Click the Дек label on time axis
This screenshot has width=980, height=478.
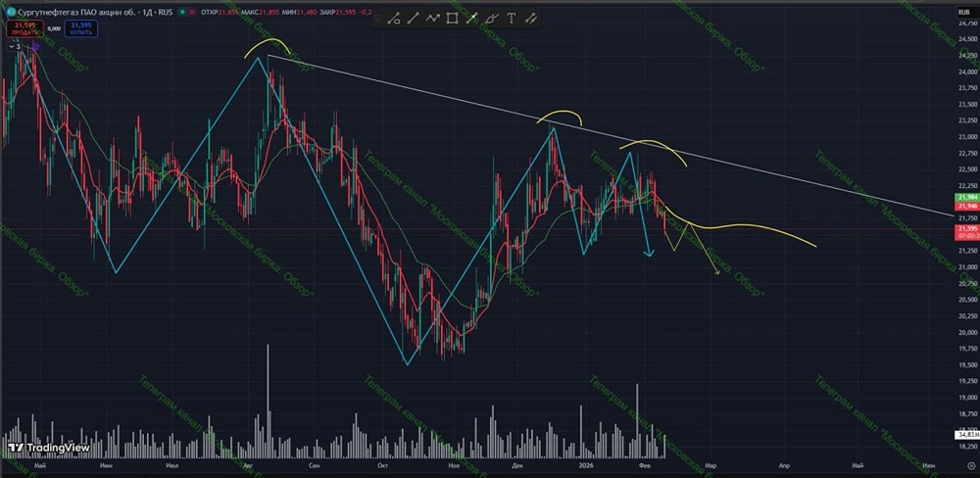point(517,465)
